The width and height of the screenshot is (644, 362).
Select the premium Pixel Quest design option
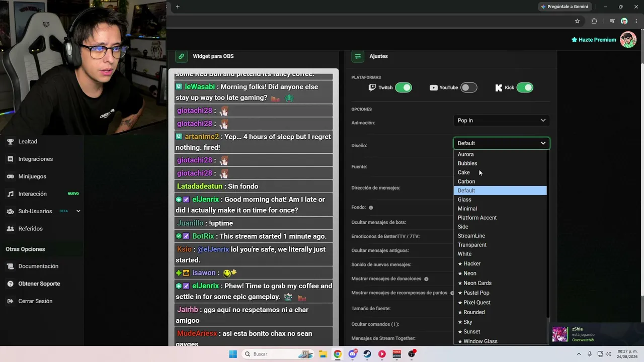(x=500, y=303)
